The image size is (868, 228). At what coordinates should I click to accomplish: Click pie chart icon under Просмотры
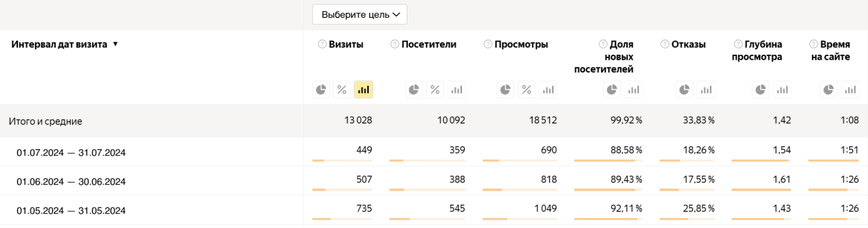(505, 90)
